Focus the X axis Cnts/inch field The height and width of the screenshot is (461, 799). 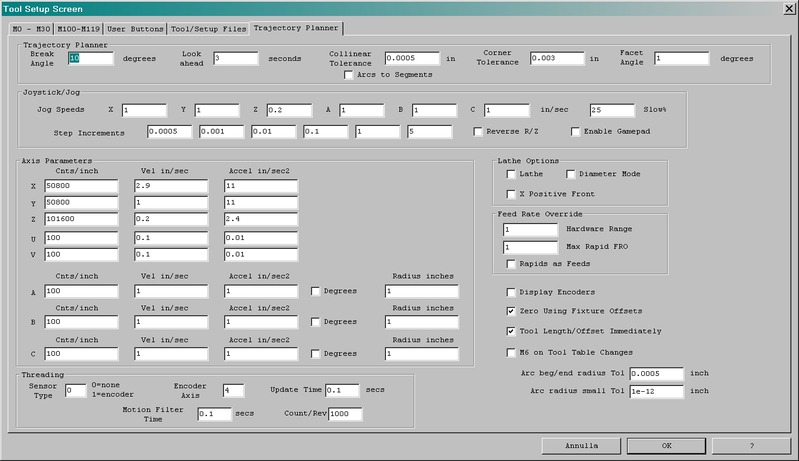(81, 187)
